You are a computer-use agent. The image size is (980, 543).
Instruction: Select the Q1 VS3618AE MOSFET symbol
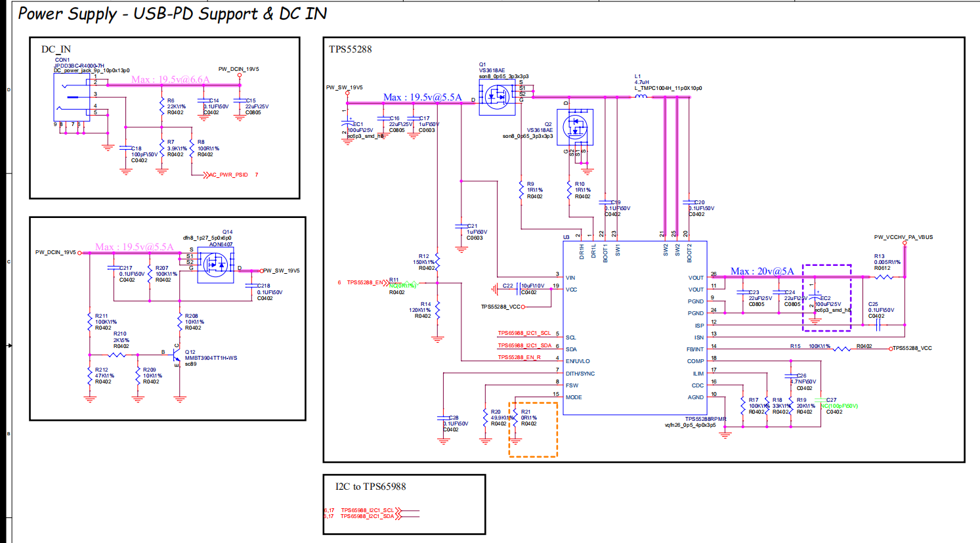coord(498,97)
